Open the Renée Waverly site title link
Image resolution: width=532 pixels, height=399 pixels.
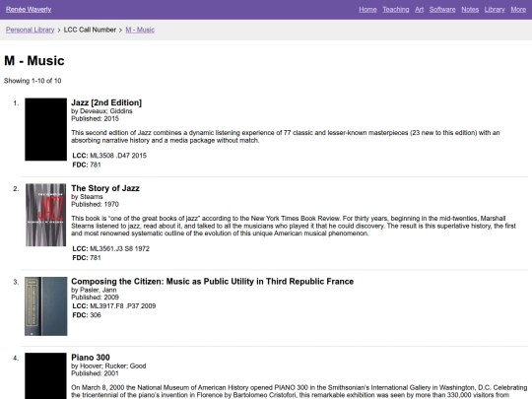point(29,10)
